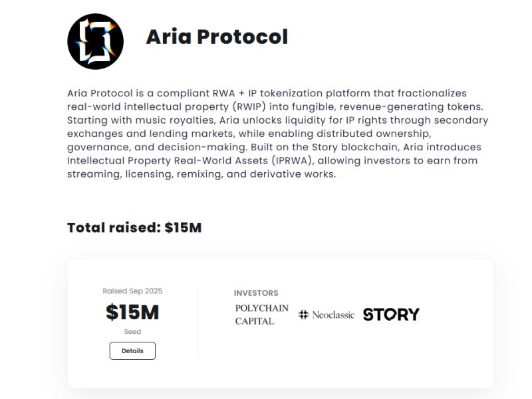Click the 'Raised Sep 2025' date label
The image size is (532, 399).
pos(132,291)
